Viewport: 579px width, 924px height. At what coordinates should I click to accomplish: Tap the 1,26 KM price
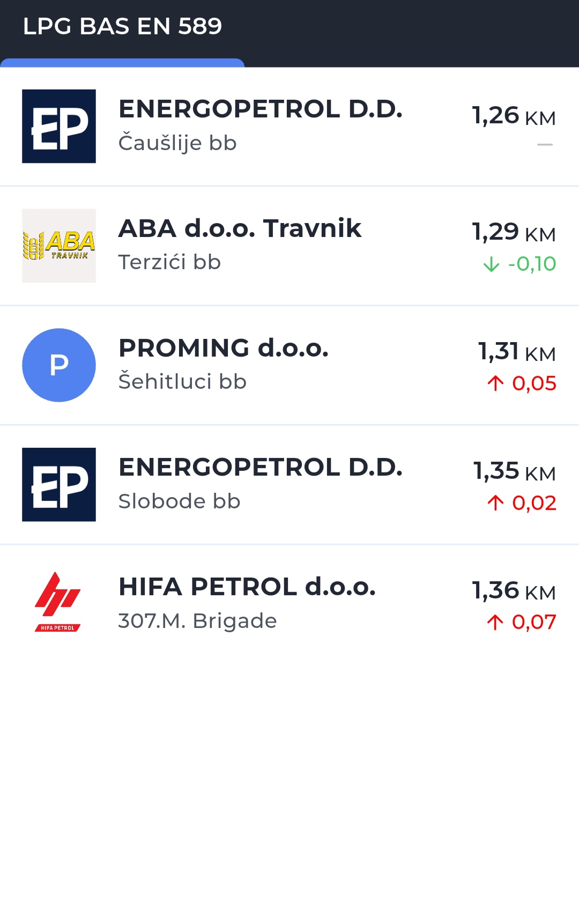[514, 116]
